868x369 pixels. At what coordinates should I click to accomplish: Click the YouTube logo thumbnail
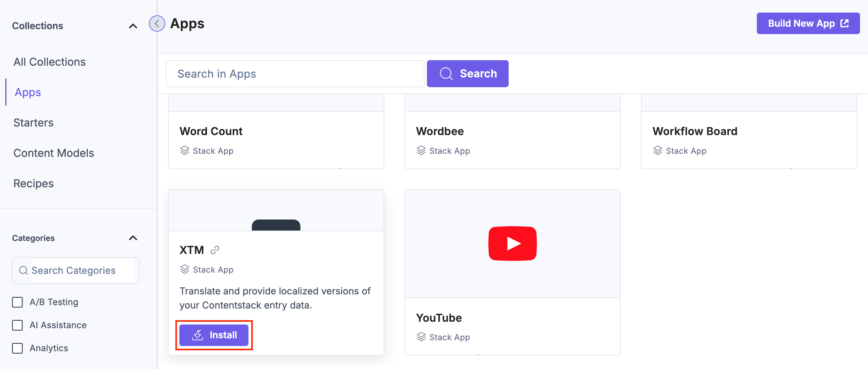point(512,243)
